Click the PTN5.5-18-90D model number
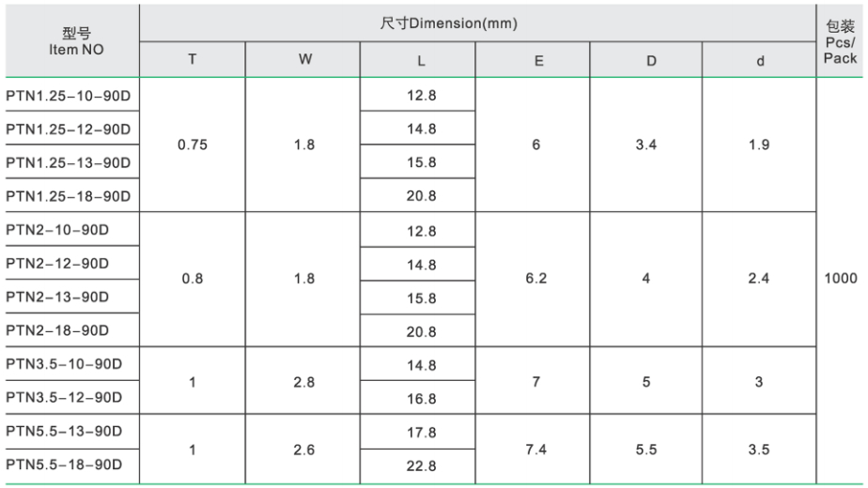The width and height of the screenshot is (868, 488). coord(64,465)
